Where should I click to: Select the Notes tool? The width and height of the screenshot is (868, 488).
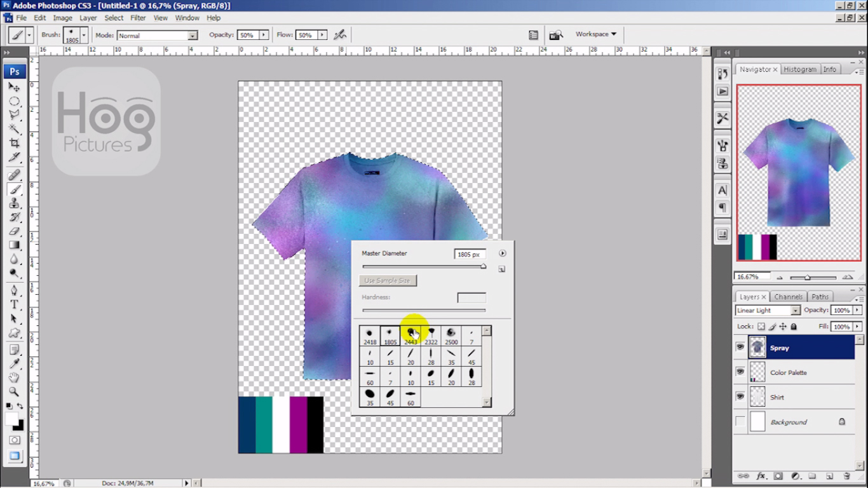[x=14, y=350]
